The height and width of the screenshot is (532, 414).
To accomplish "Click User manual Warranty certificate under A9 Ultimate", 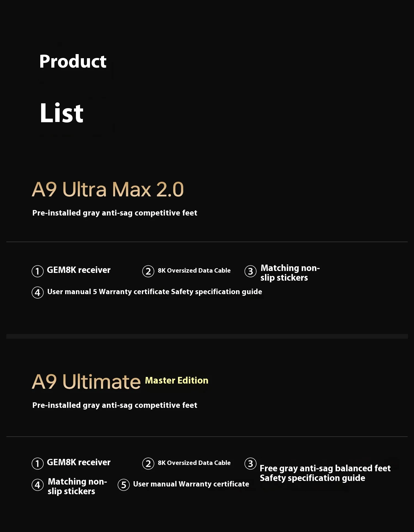I will coord(191,484).
